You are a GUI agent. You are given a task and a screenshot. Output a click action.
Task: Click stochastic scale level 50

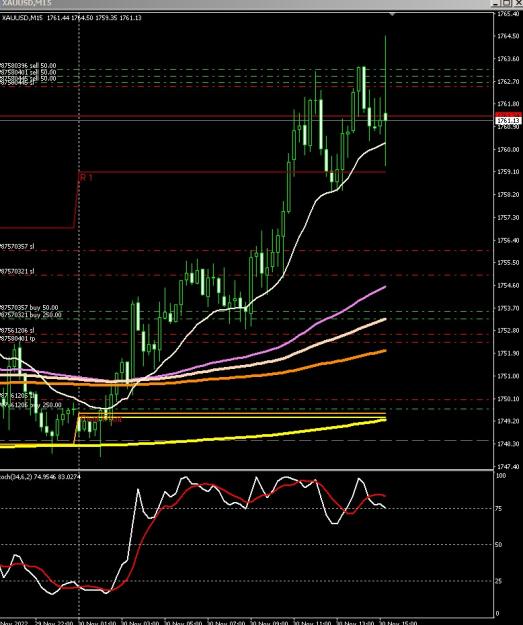(x=499, y=544)
